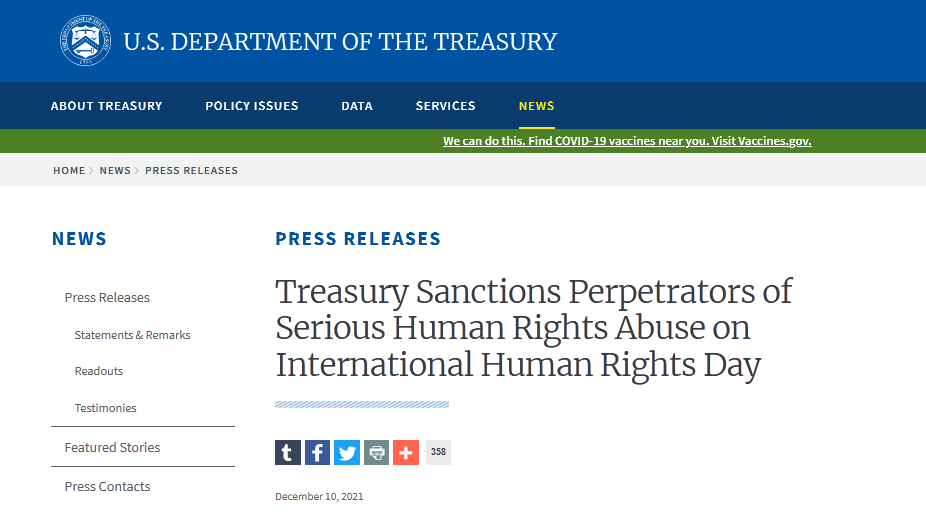Go to Home in breadcrumb
Viewport: 926px width, 518px height.
pos(69,171)
